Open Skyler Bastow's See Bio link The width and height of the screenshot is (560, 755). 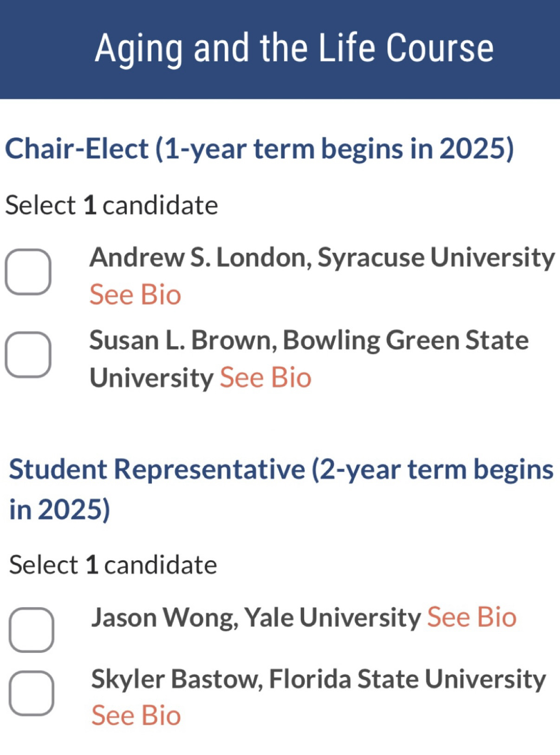click(136, 715)
